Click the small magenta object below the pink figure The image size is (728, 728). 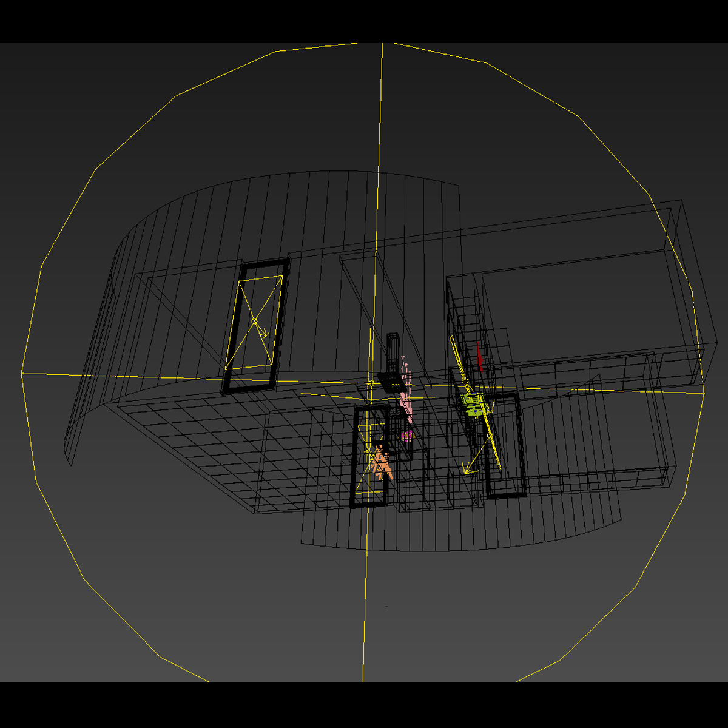[406, 435]
